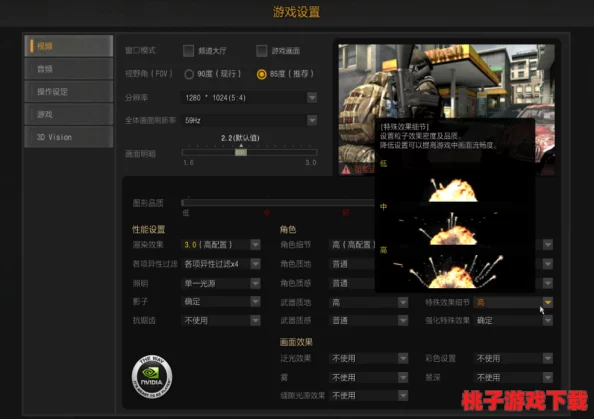Select the 90度 (现行) FOV option

pos(189,74)
